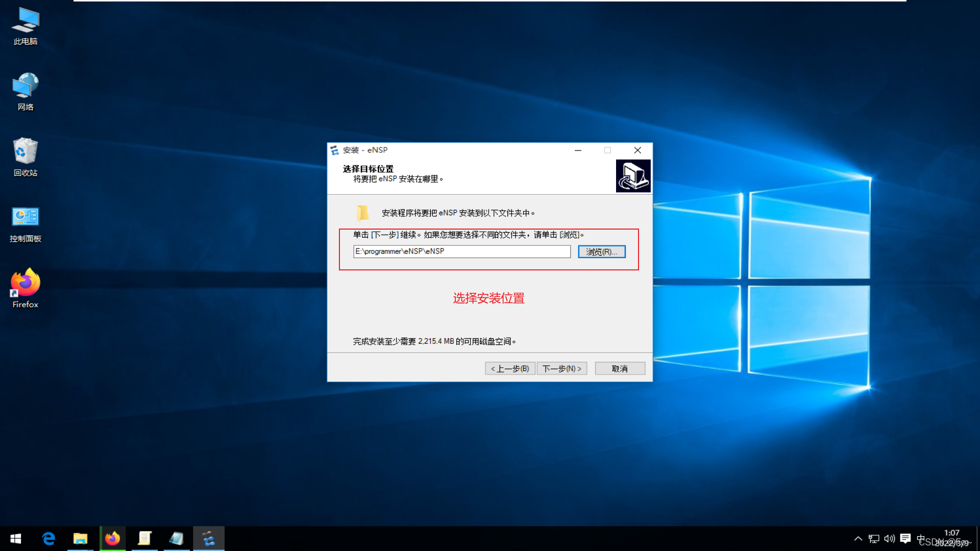Screen dimensions: 980x551
Task: Open the notification center icon
Action: pos(905,539)
